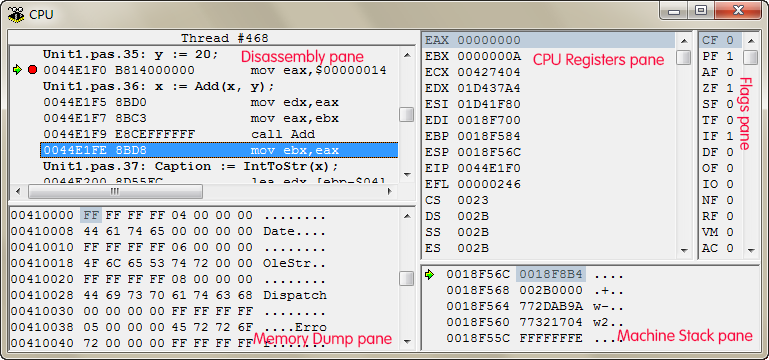Select the ES 002B segment register

click(x=457, y=248)
